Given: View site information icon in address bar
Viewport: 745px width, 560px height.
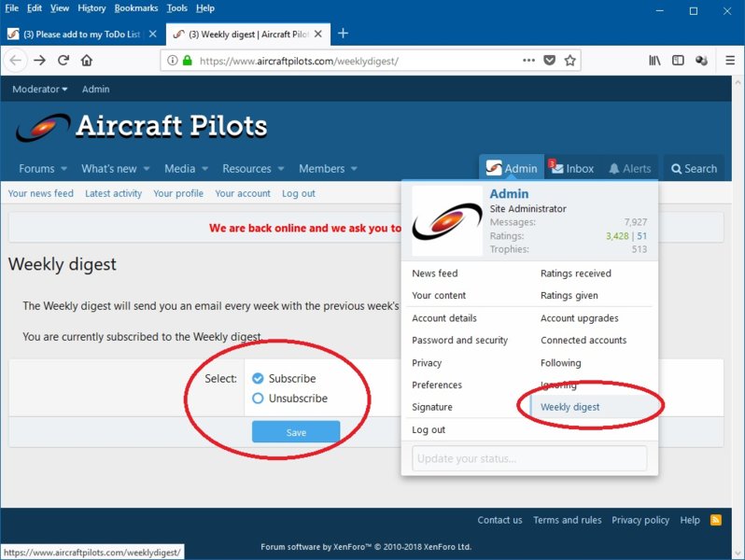Looking at the screenshot, I should [x=173, y=61].
